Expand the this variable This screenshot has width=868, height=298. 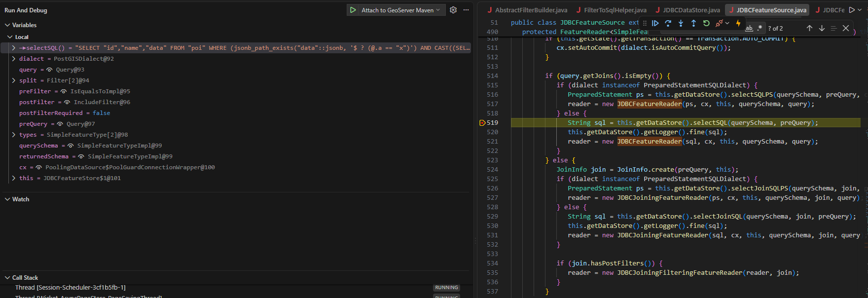(13, 178)
